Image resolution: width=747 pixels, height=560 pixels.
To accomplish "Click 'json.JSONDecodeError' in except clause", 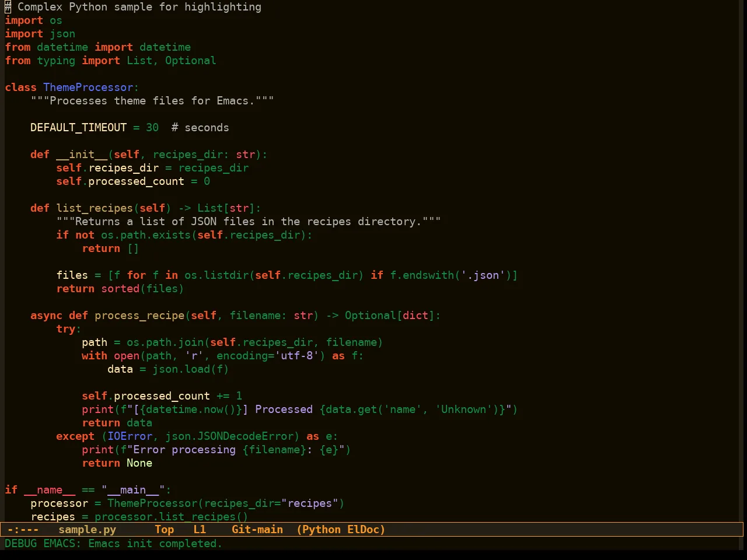I will pyautogui.click(x=229, y=436).
